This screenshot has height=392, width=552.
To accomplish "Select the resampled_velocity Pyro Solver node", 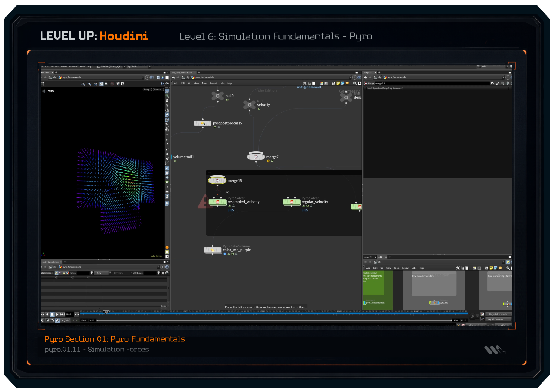I will [x=217, y=202].
